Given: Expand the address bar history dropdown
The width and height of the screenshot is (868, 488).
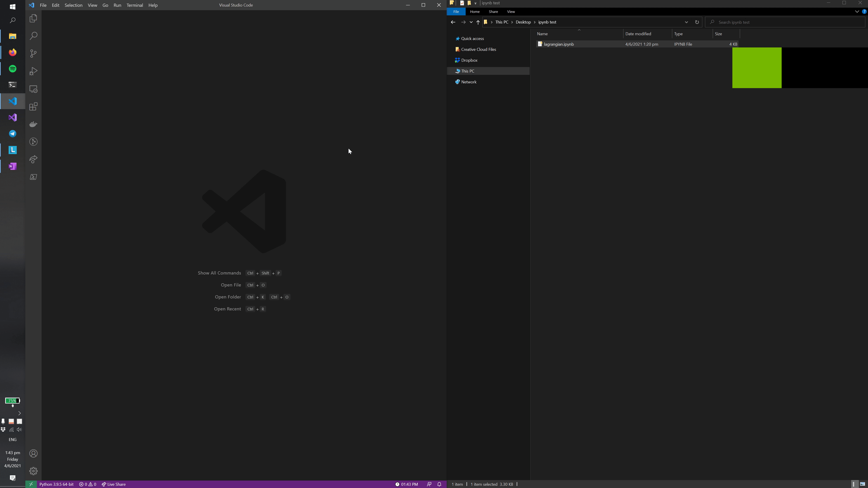Looking at the screenshot, I should click(686, 22).
